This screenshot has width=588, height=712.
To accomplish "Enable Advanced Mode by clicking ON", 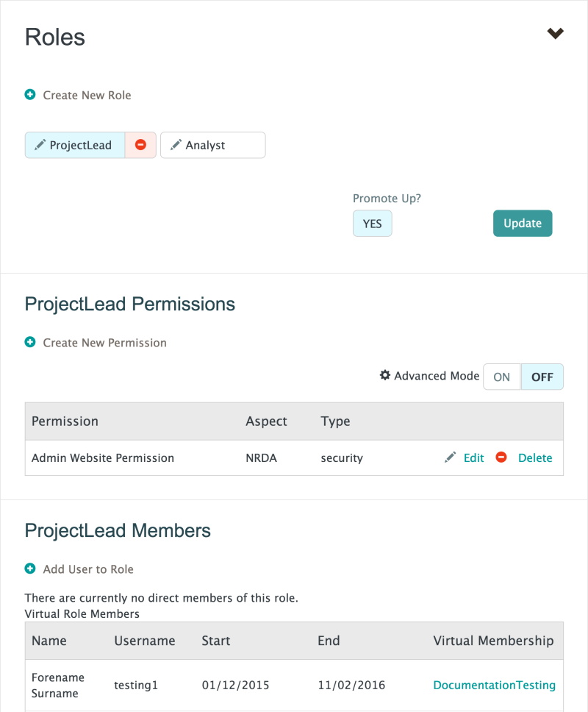I will (x=501, y=377).
